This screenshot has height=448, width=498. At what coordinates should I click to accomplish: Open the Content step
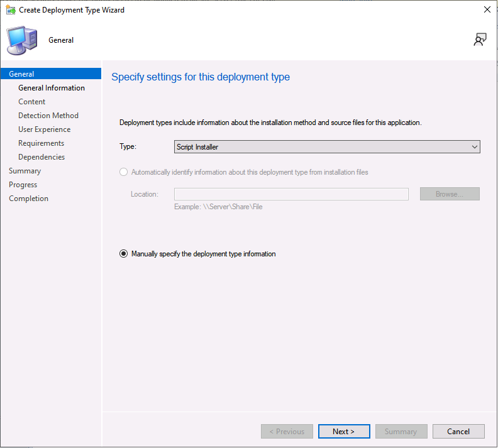click(32, 102)
